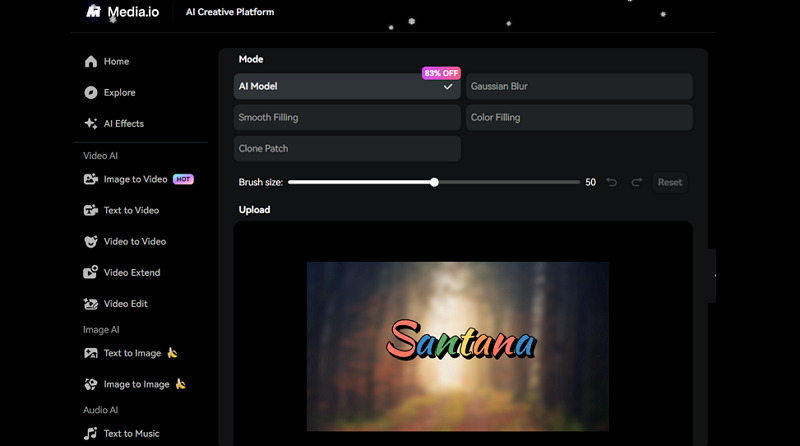Click the Brush size slider handle
Screen dimensions: 800x446
coord(434,182)
